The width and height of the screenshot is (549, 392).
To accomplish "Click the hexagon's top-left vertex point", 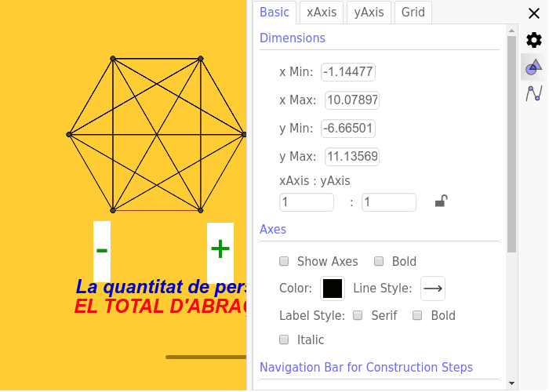I will click(113, 59).
